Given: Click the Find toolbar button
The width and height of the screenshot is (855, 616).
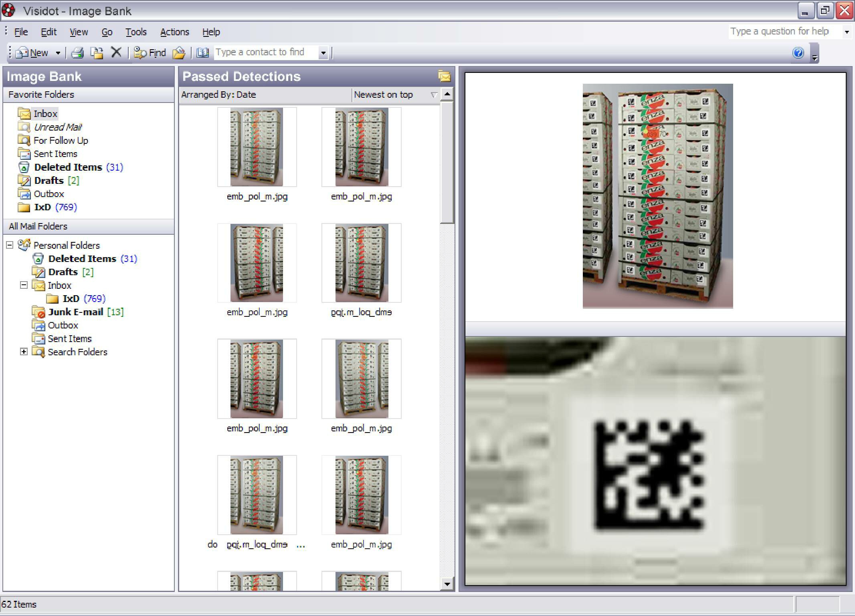Looking at the screenshot, I should 150,52.
